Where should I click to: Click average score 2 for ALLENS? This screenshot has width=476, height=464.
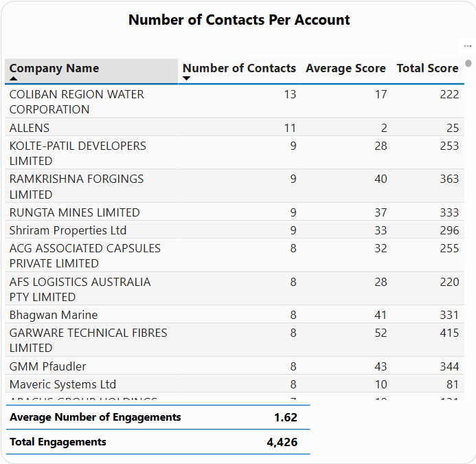coord(384,128)
